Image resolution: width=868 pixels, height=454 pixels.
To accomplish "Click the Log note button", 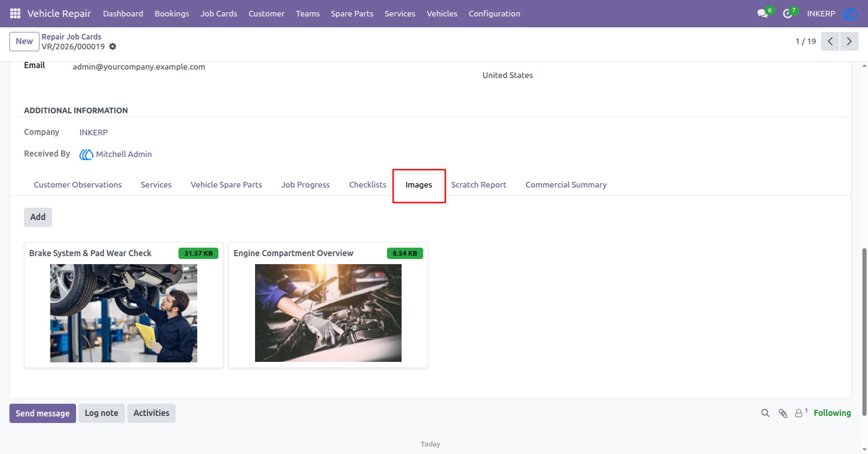I will (101, 413).
